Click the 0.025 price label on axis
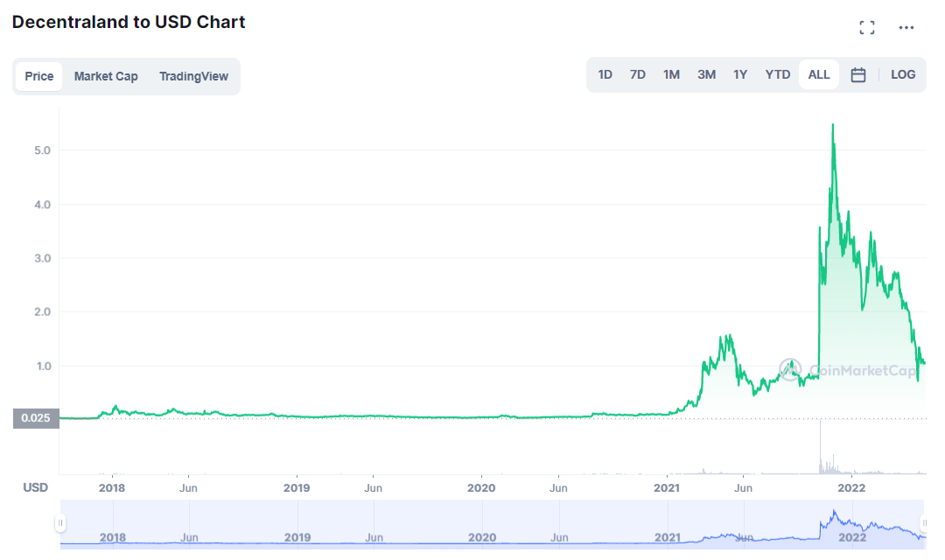The width and height of the screenshot is (945, 560). click(x=36, y=417)
